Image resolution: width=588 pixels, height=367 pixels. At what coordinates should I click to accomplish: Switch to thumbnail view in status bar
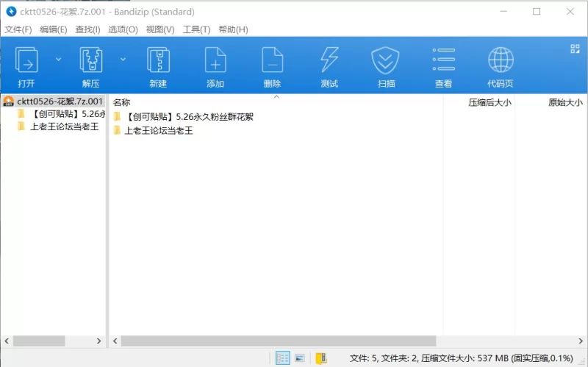tap(300, 358)
